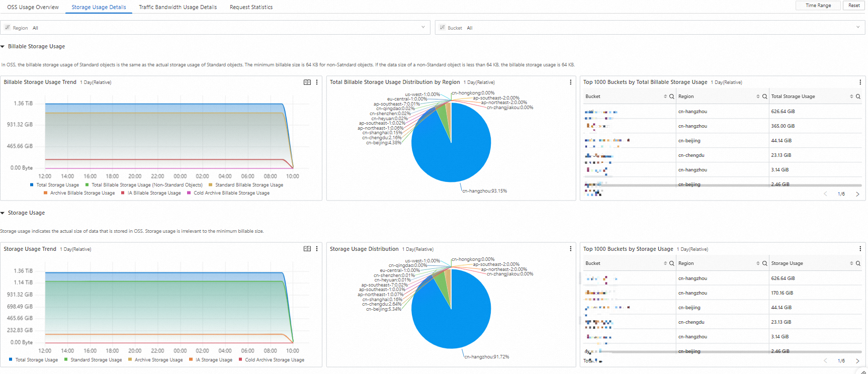Sort storage table by Region column
868x374 pixels.
pos(758,263)
